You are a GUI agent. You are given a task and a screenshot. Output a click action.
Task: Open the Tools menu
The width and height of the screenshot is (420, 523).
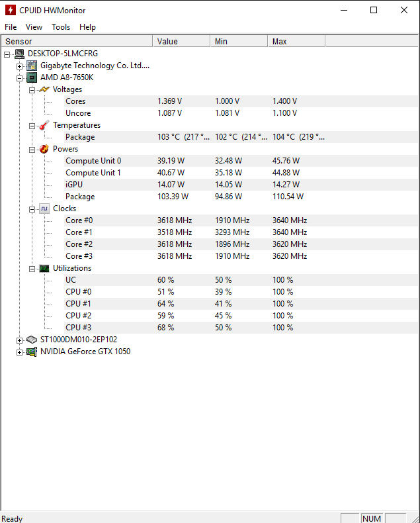click(x=61, y=27)
